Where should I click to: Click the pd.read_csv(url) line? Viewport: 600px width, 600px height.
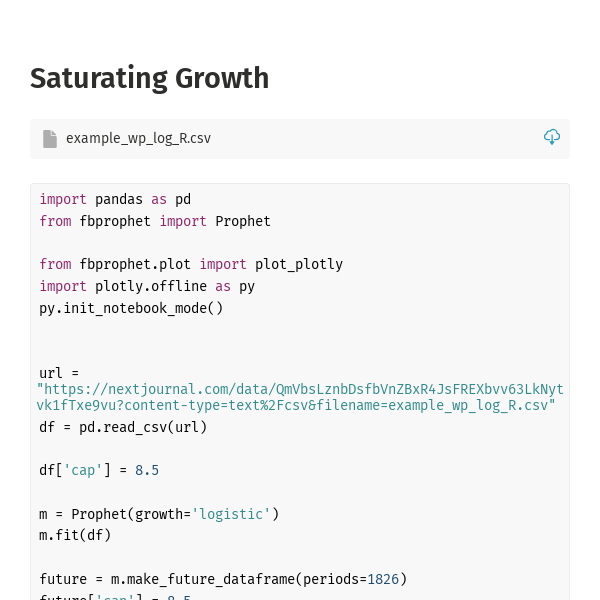coord(123,427)
